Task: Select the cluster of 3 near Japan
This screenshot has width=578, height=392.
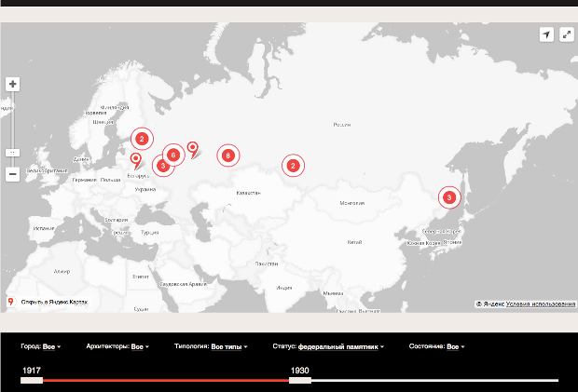Action: (449, 197)
